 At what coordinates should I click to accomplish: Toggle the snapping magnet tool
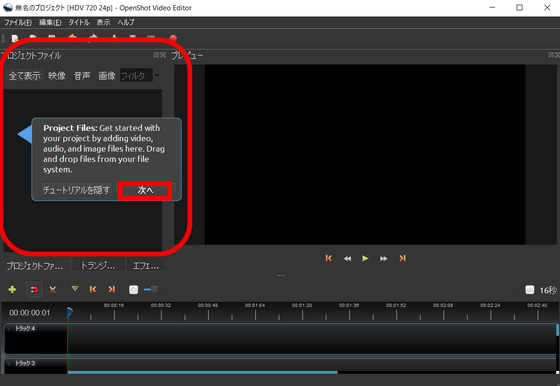[34, 289]
